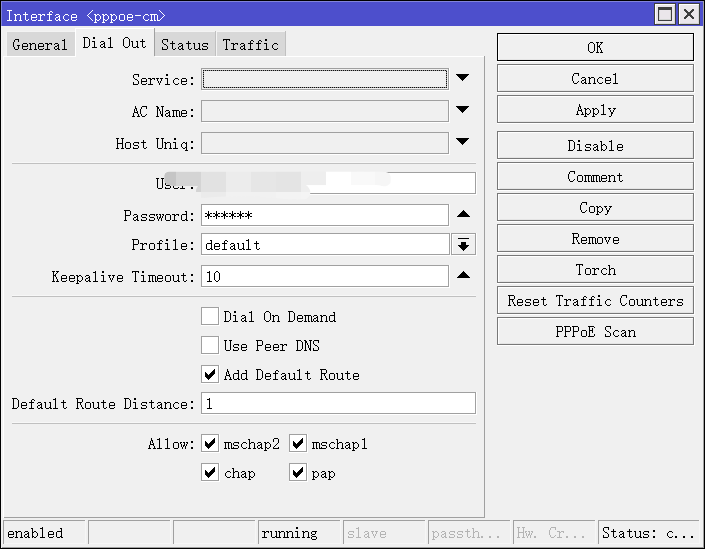The height and width of the screenshot is (549, 705).
Task: Open the Status tab
Action: (185, 44)
